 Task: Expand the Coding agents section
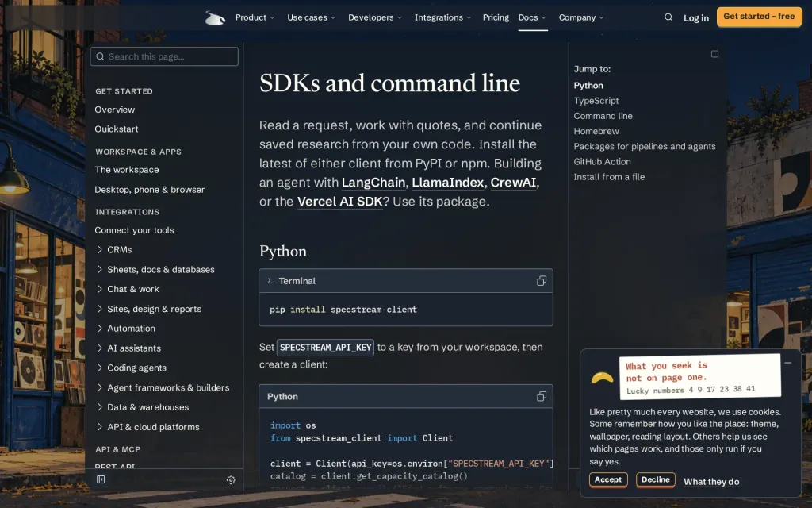(131, 368)
